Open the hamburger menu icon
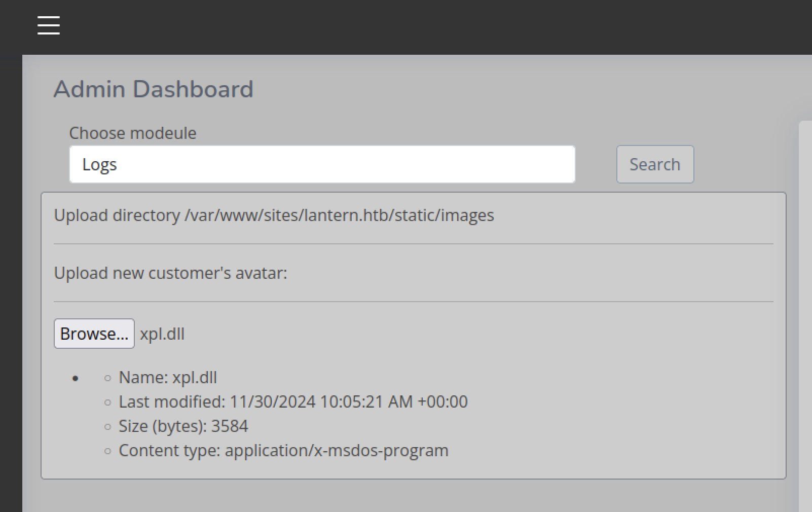The width and height of the screenshot is (812, 512). click(49, 25)
